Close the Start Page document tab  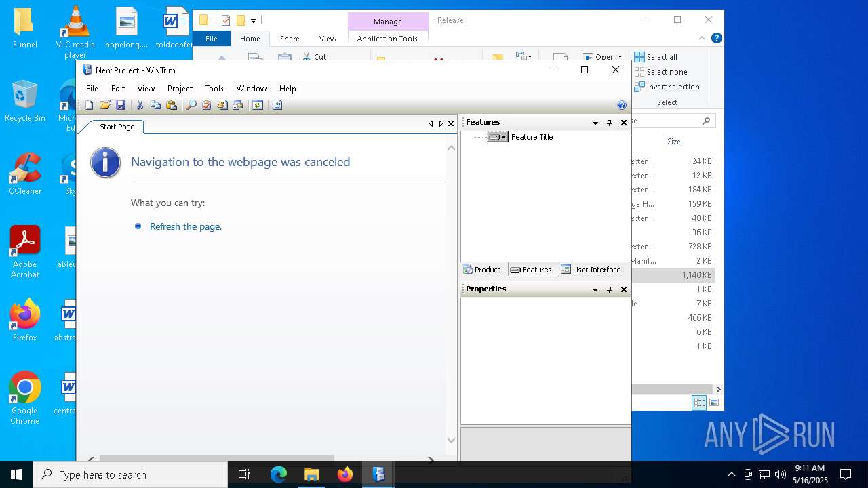[x=451, y=123]
